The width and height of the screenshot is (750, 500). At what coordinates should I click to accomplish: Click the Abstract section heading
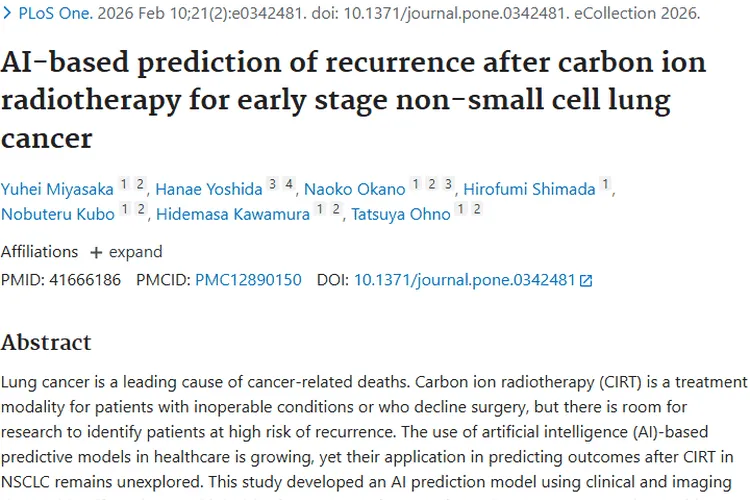tap(46, 342)
